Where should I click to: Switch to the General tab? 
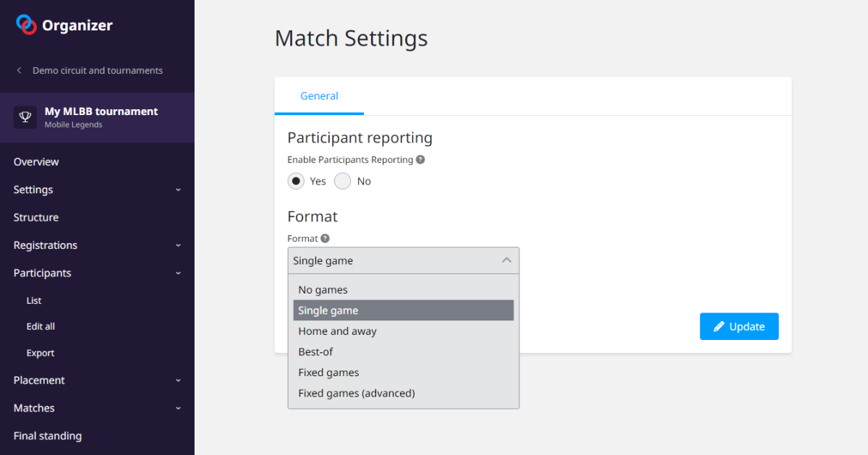click(x=319, y=95)
